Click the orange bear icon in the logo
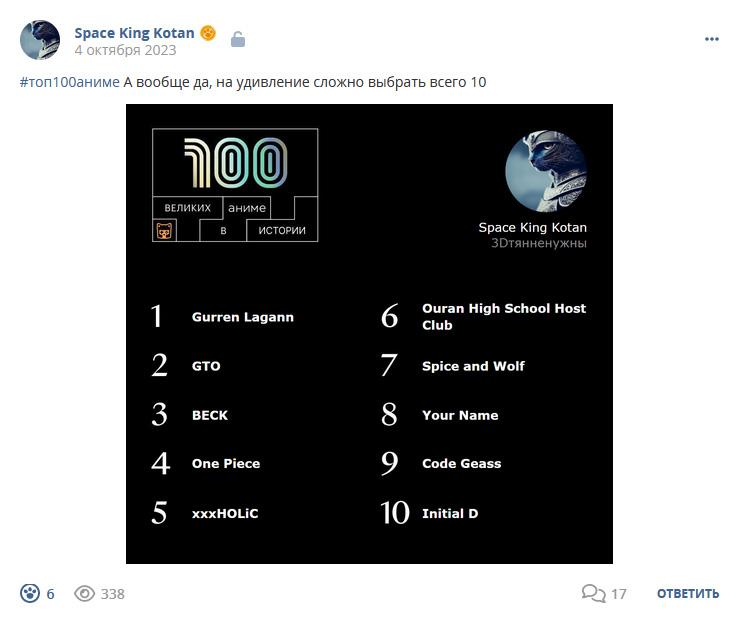737x623 pixels. click(x=164, y=231)
